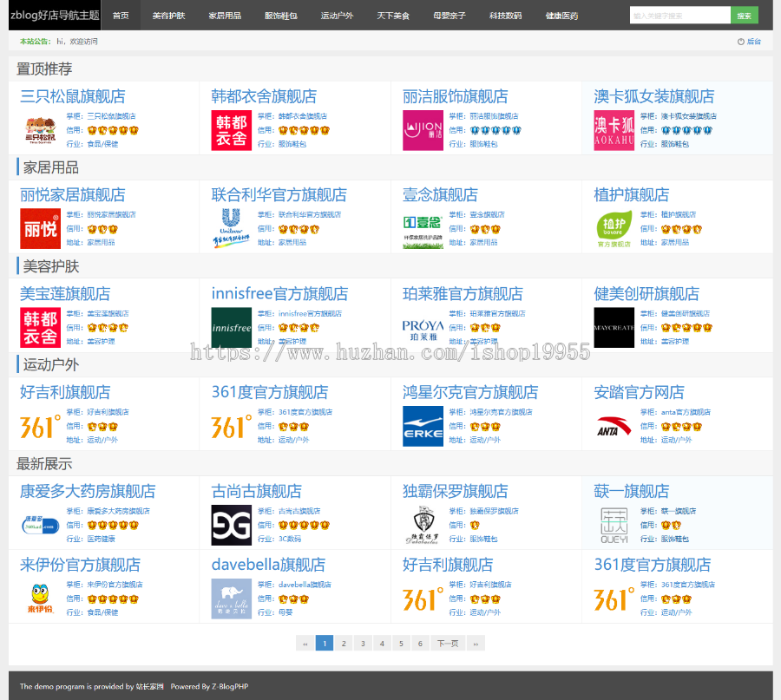Click the 美容护肤 category heading
781x700 pixels.
pyautogui.click(x=51, y=265)
